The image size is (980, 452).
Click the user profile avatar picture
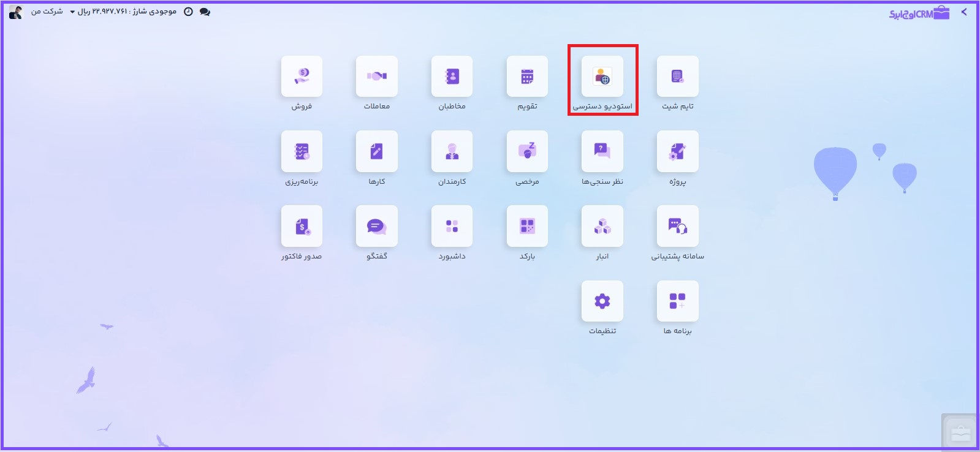pyautogui.click(x=15, y=12)
